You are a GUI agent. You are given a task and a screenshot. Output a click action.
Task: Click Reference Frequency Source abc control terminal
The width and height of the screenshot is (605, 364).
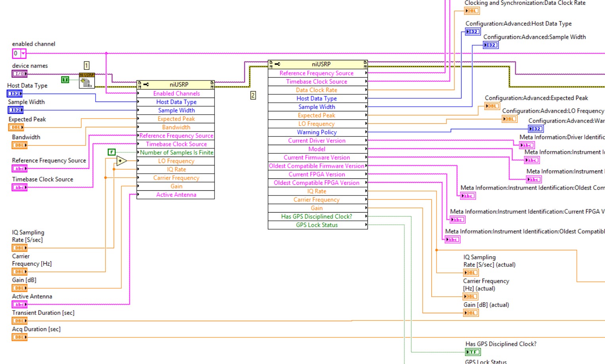pos(19,169)
